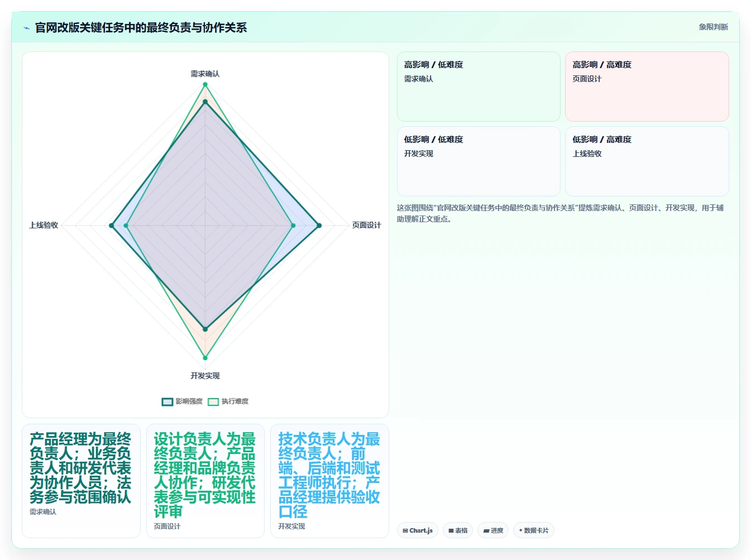Click the description paragraph starting with 这张图围绕

tap(560, 213)
